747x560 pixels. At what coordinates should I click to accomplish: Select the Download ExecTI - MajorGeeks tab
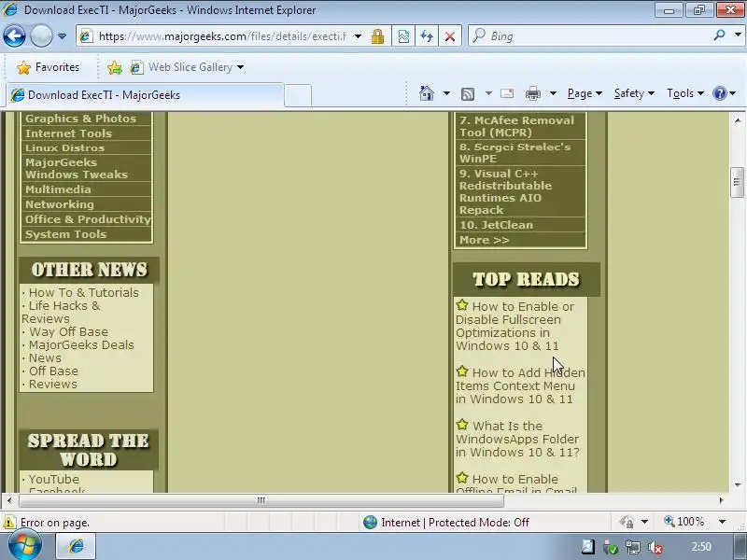[145, 95]
